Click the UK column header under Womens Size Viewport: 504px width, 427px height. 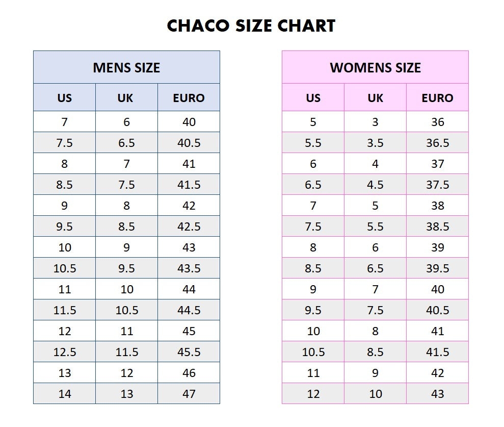point(375,98)
